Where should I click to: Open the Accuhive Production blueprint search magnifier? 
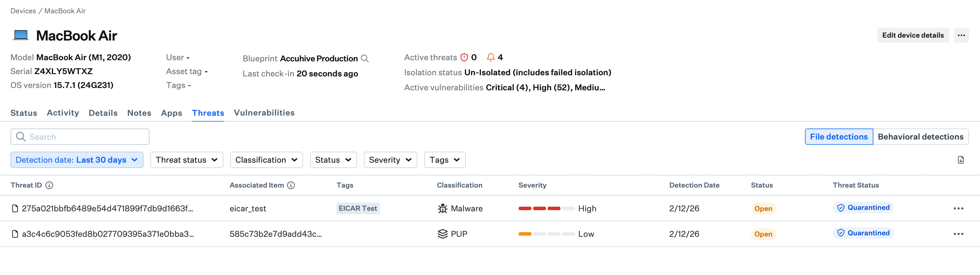click(365, 58)
